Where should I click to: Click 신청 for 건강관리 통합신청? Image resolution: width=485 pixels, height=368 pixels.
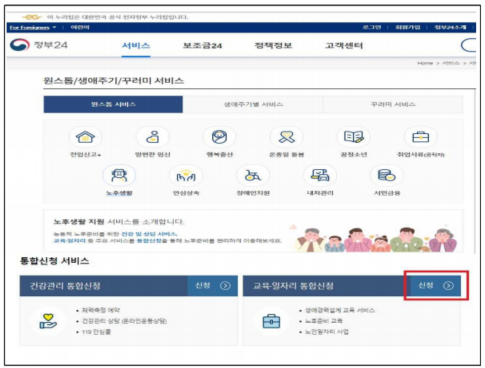coord(213,286)
